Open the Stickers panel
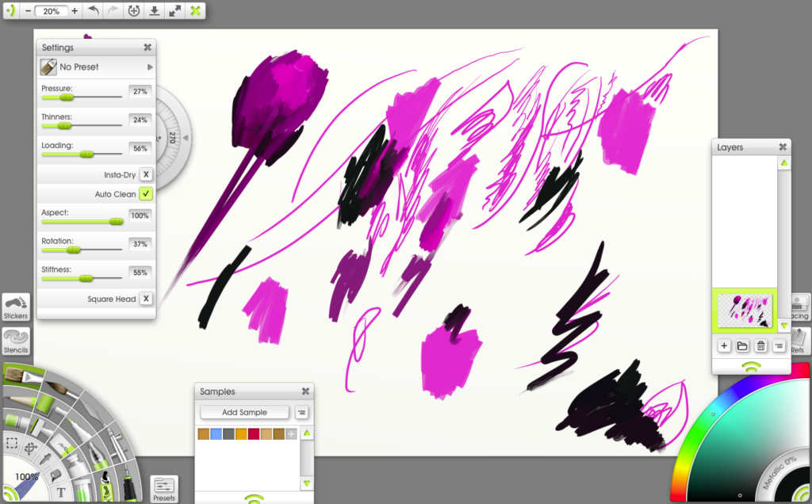 (16, 307)
